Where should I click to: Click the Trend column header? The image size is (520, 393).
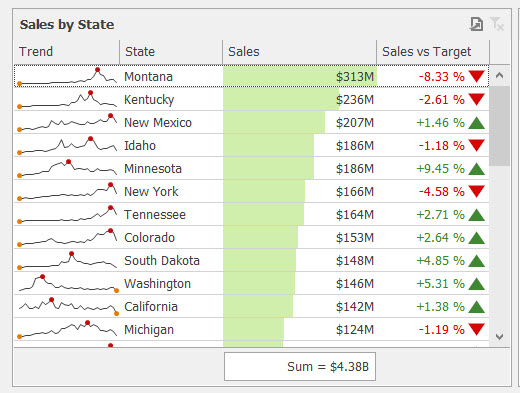click(67, 52)
